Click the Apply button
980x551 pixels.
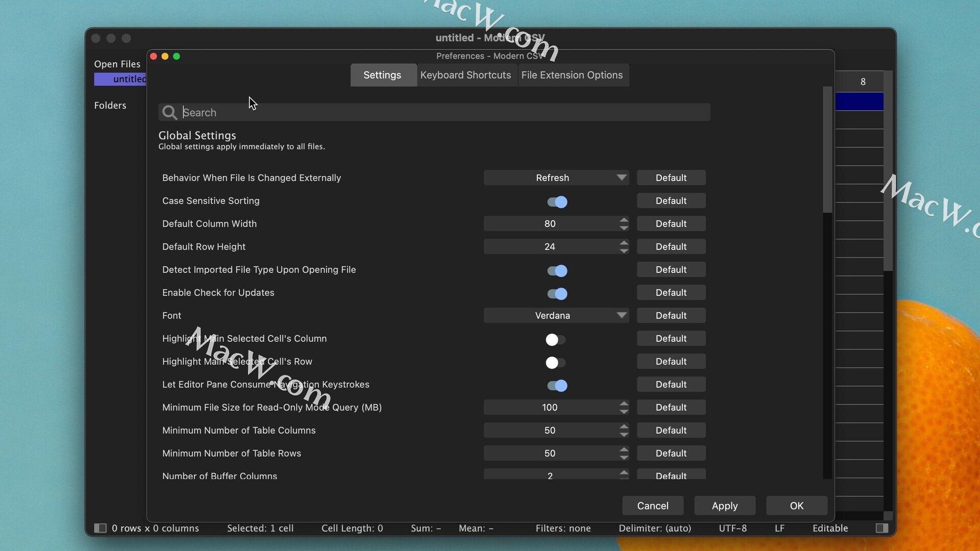(x=725, y=506)
